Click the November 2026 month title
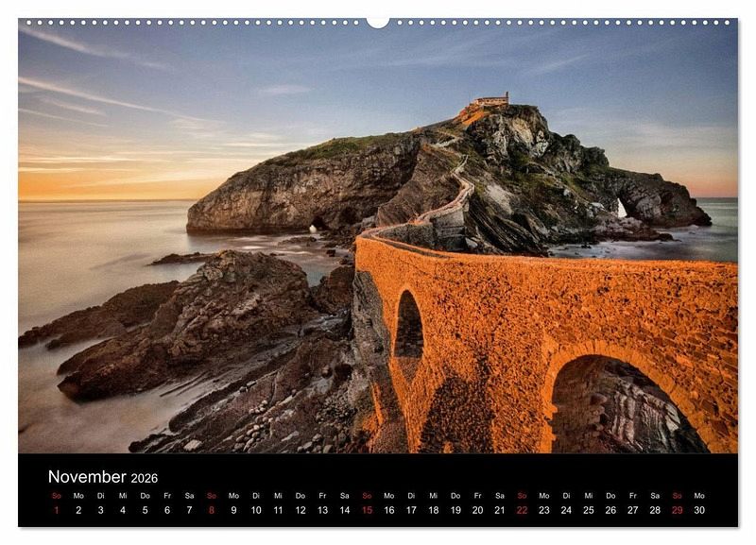 click(103, 477)
